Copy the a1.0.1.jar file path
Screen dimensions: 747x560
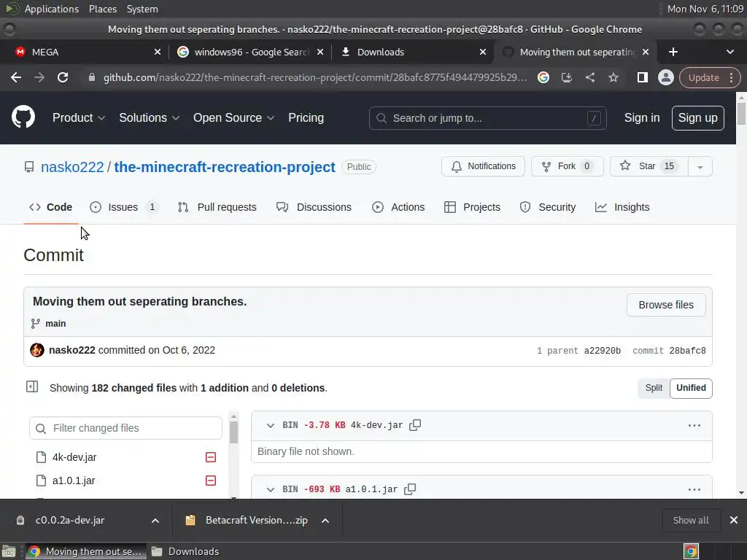pos(410,489)
